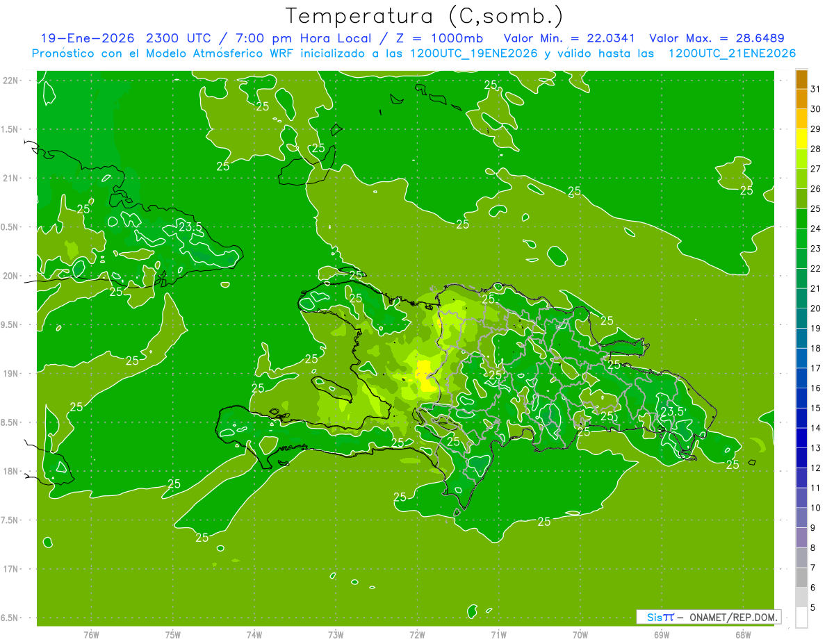Click the "72W" longitude label
834x644 pixels.
[417, 634]
